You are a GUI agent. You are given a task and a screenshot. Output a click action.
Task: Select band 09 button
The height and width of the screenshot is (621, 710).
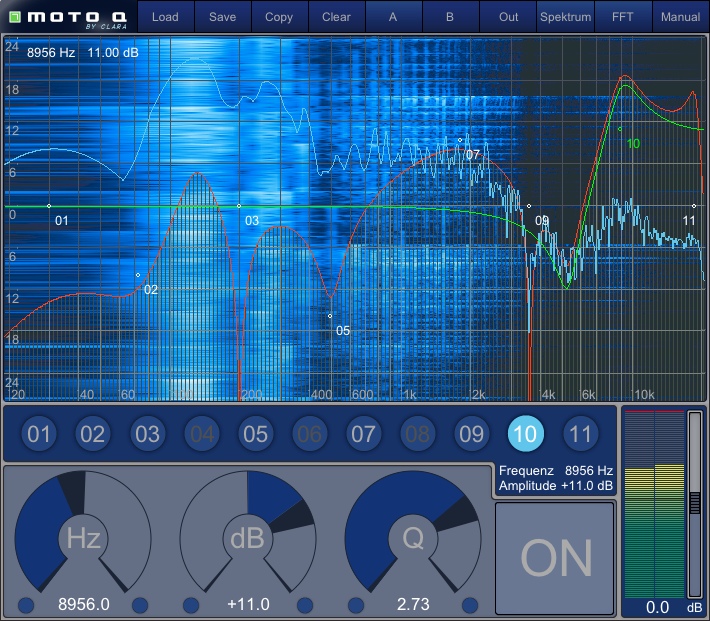point(471,434)
